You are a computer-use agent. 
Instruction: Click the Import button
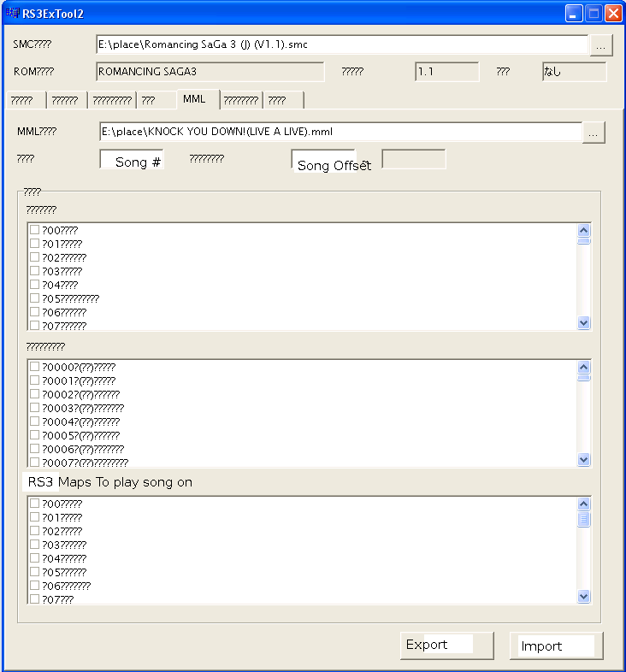tap(556, 645)
